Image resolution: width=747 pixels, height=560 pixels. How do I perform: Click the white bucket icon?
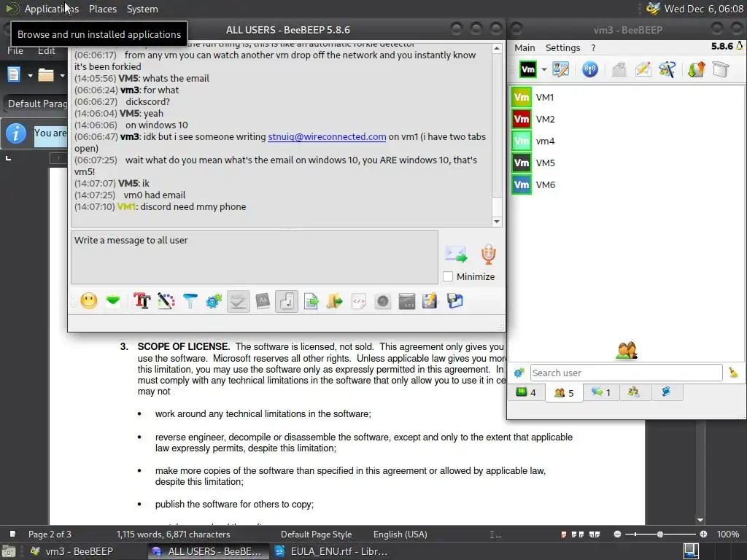point(721,69)
